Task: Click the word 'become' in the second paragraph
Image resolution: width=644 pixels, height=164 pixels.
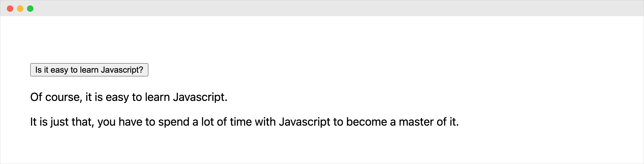Action: 367,122
